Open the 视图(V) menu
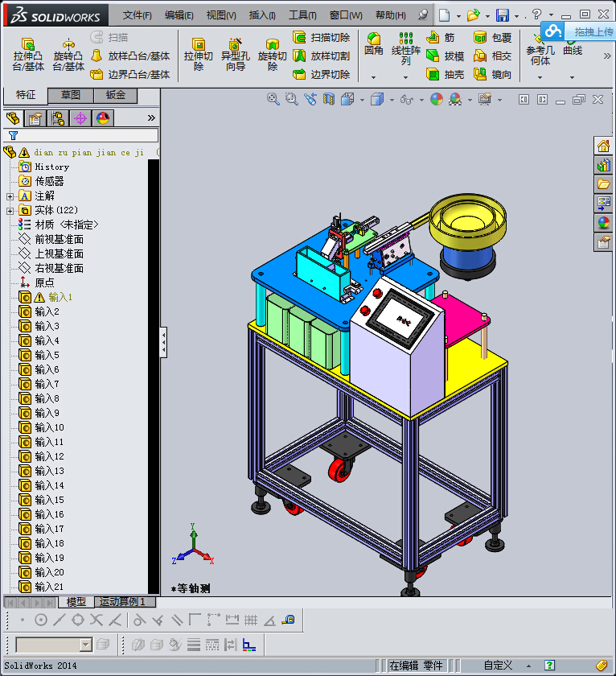Screen dimensions: 616x676 click(x=221, y=15)
